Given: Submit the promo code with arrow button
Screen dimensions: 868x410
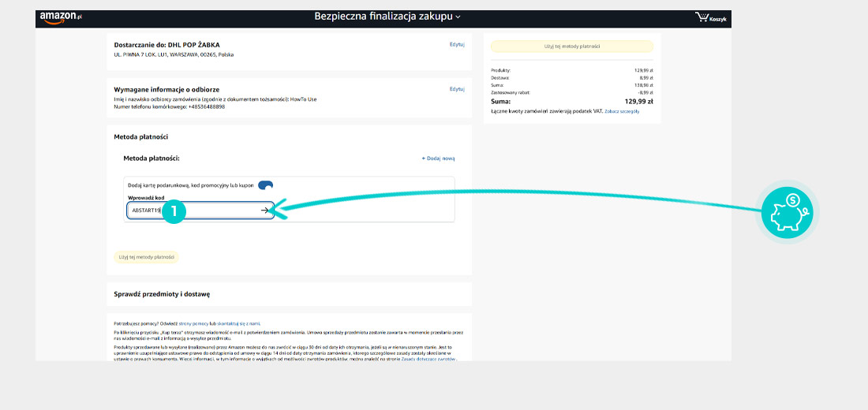Looking at the screenshot, I should pos(265,211).
